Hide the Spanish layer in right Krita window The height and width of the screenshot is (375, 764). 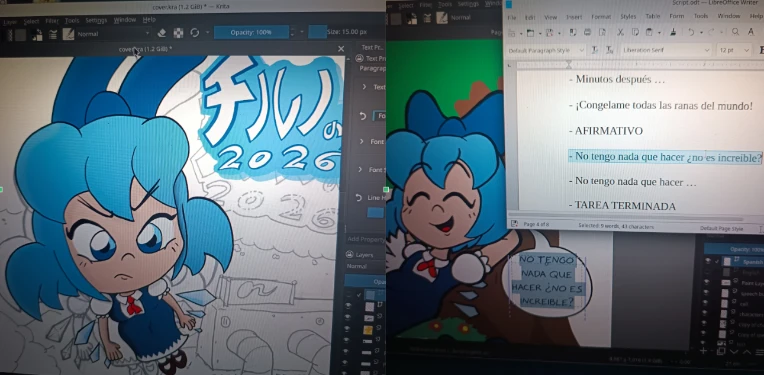point(708,261)
